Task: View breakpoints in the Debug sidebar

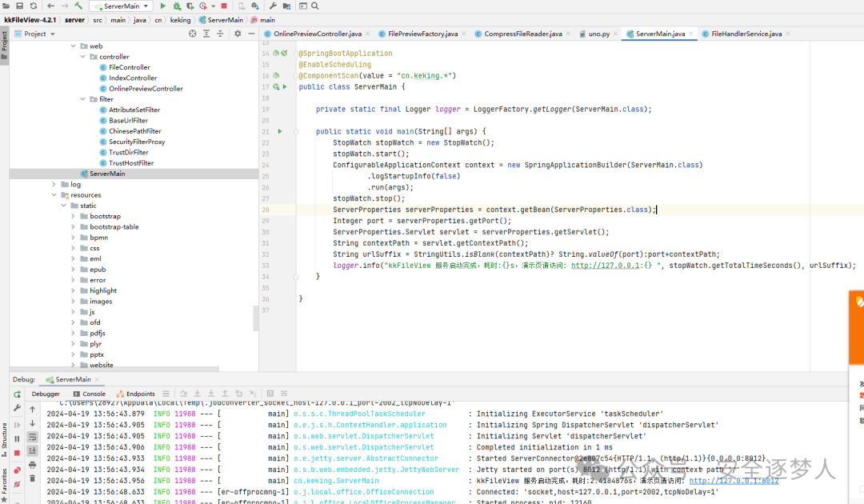Action: point(17,470)
